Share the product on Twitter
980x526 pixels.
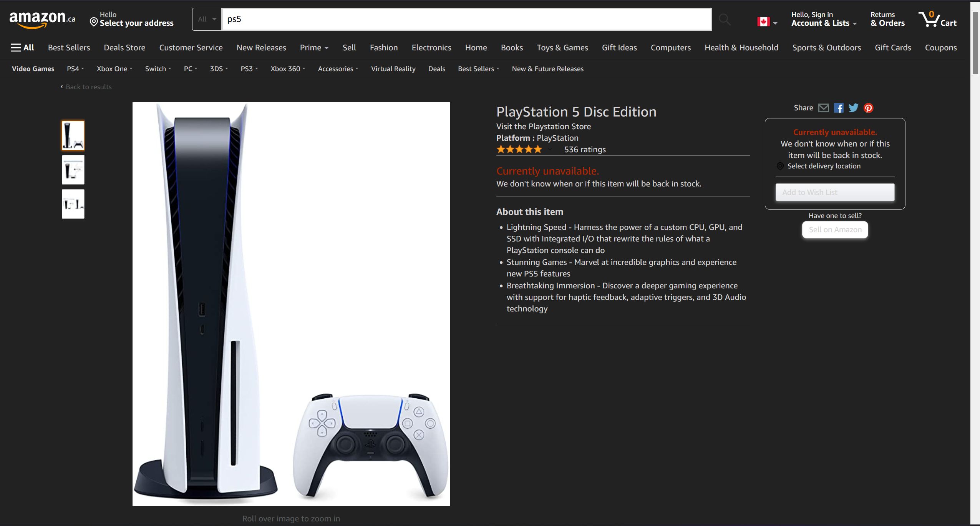854,108
